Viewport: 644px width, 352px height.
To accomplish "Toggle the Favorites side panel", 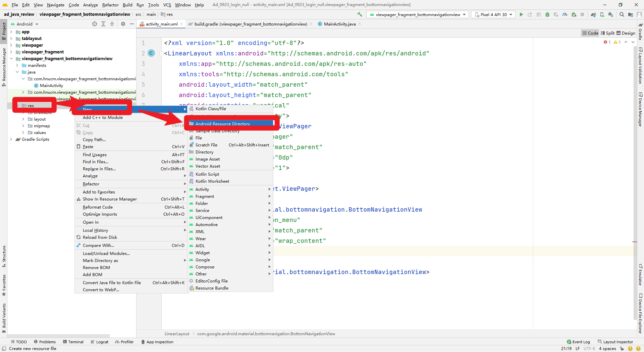I will [4, 285].
